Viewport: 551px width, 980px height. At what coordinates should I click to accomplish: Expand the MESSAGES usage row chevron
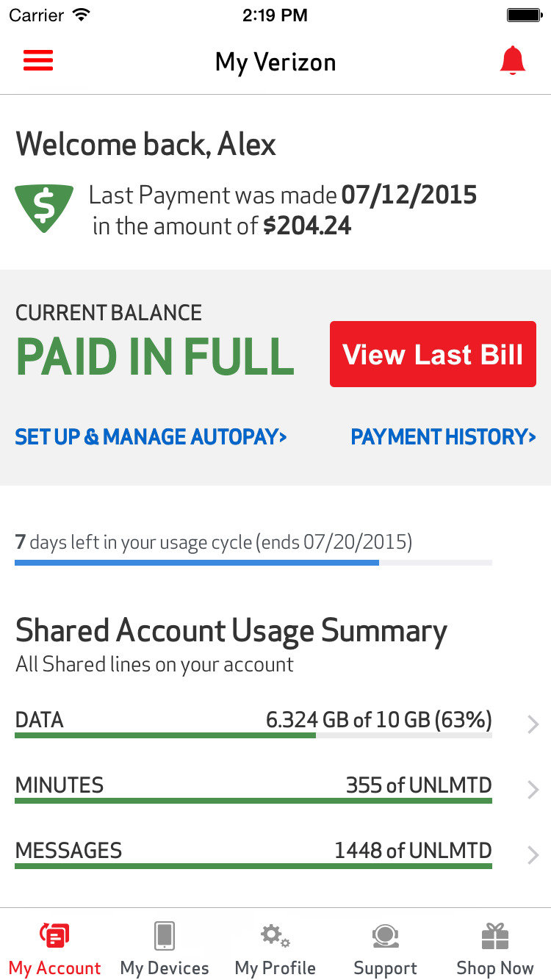click(533, 855)
